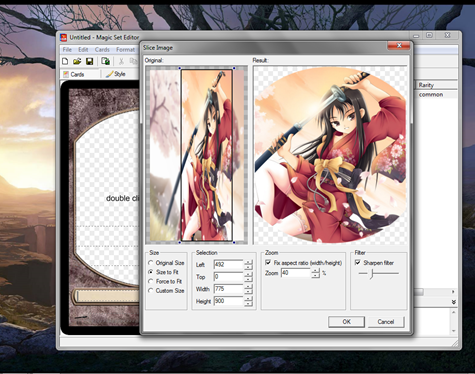Open the Format menu
This screenshot has width=475, height=374.
[125, 50]
